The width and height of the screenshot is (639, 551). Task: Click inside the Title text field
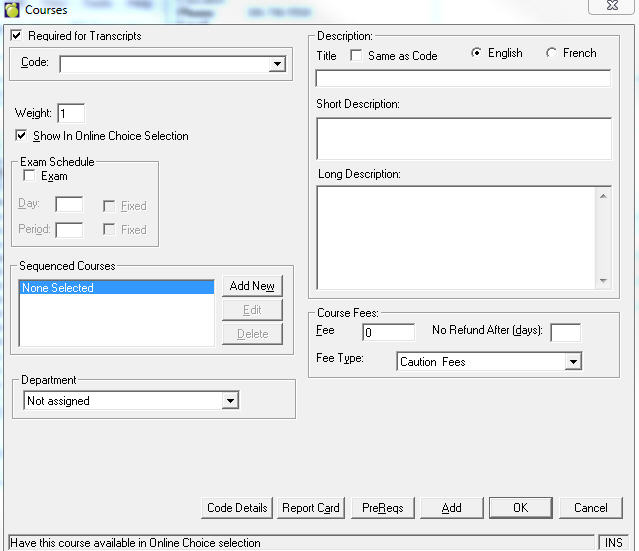tap(462, 78)
